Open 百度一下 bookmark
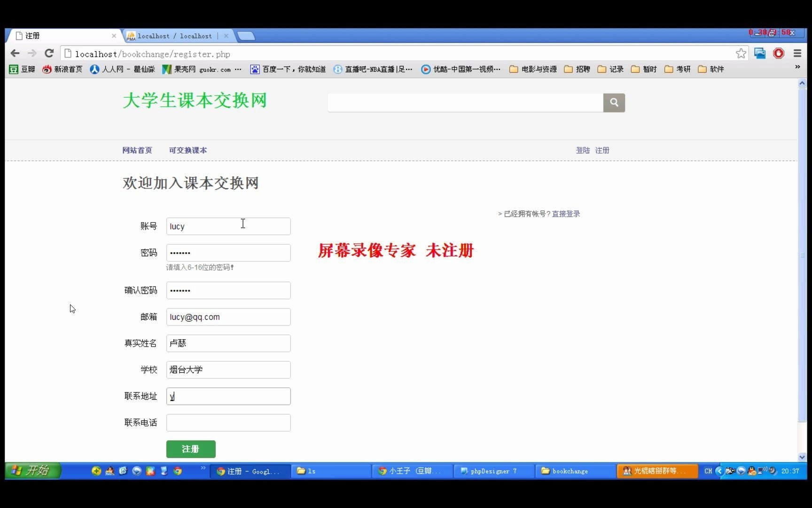The image size is (812, 508). pos(288,69)
